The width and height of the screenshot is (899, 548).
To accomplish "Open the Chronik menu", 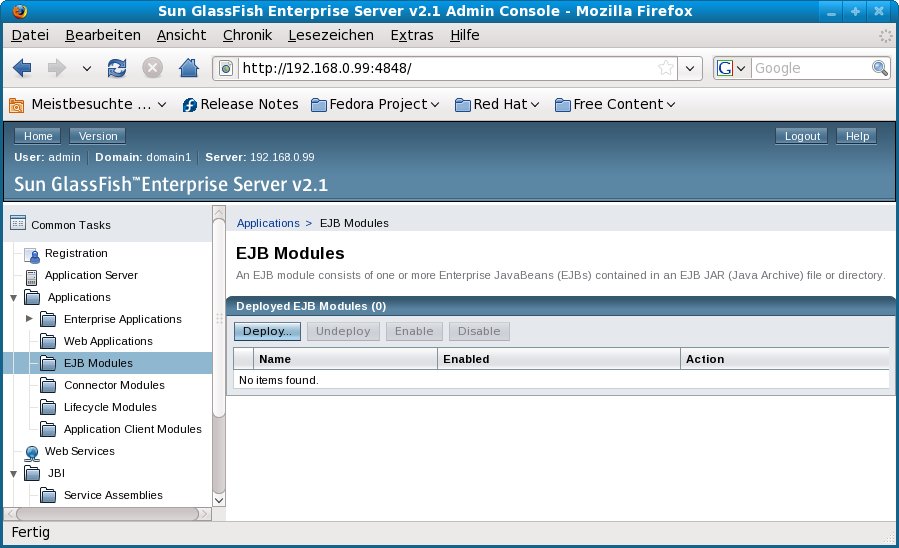I will tap(247, 35).
